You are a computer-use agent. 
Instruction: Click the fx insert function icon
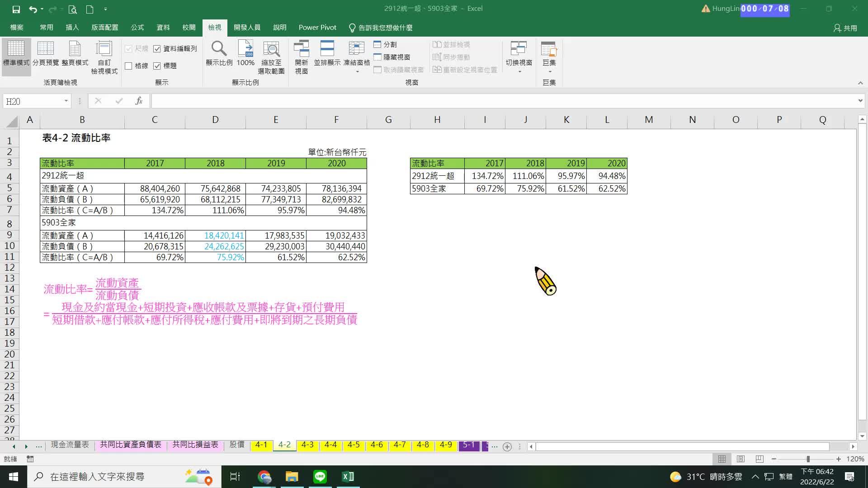(x=139, y=101)
